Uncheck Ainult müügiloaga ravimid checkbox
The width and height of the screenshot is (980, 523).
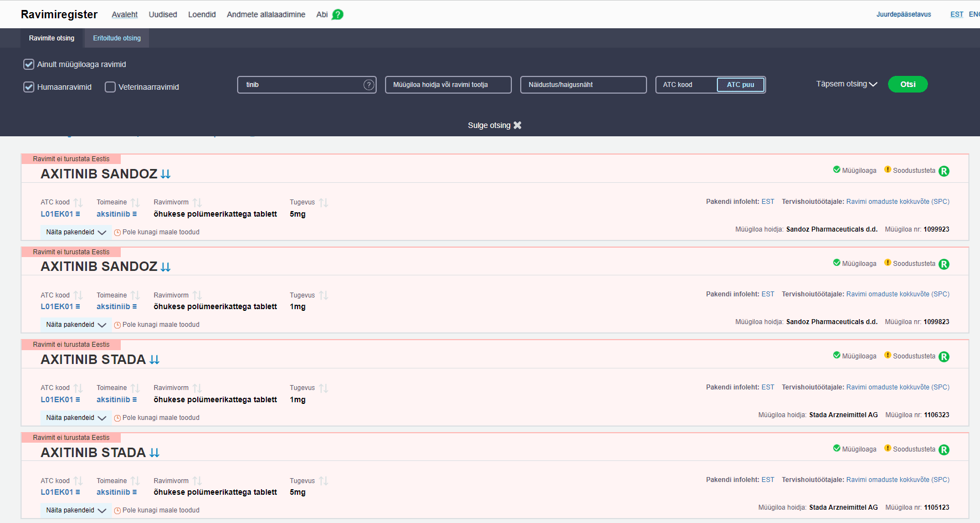tap(29, 64)
